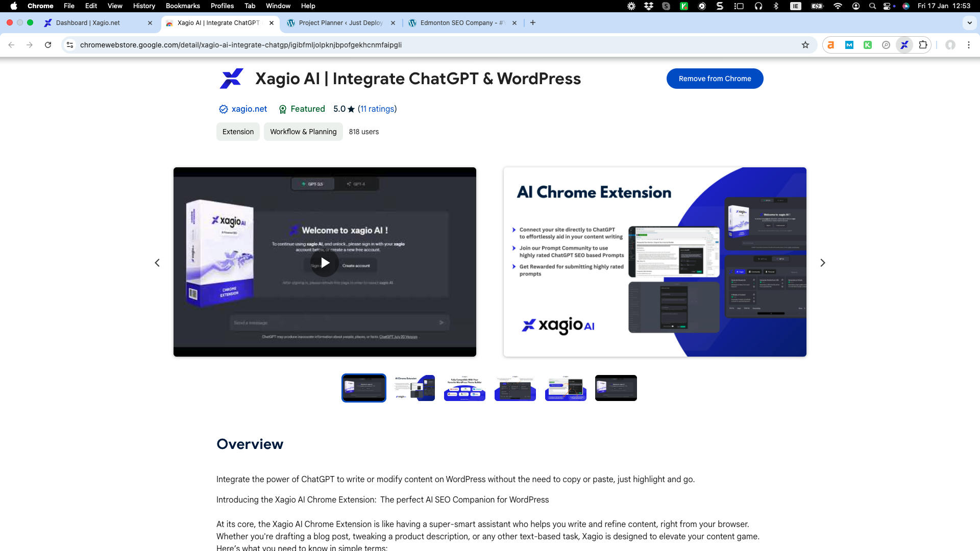Open the History menu
Screen dimensions: 980x551
(144, 6)
